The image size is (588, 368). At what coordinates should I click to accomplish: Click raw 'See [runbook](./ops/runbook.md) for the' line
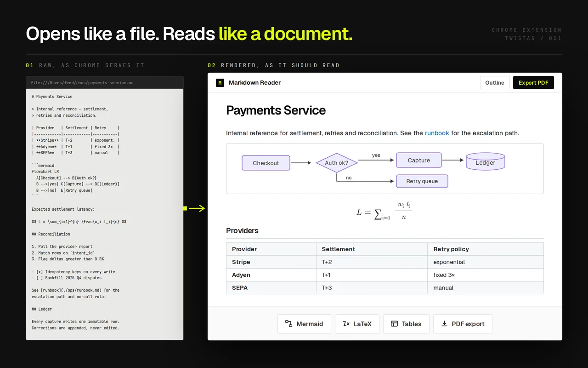(75, 290)
